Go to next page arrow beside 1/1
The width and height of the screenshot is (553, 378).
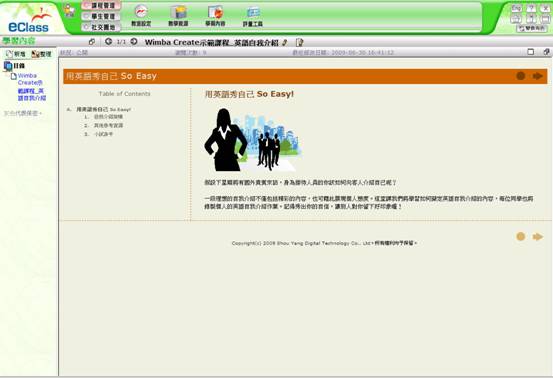134,42
